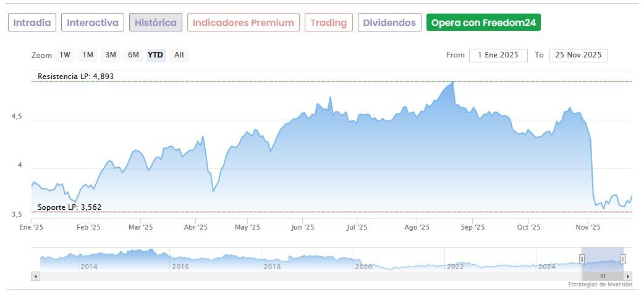
Task: View the Dividendos tab
Action: click(x=389, y=23)
